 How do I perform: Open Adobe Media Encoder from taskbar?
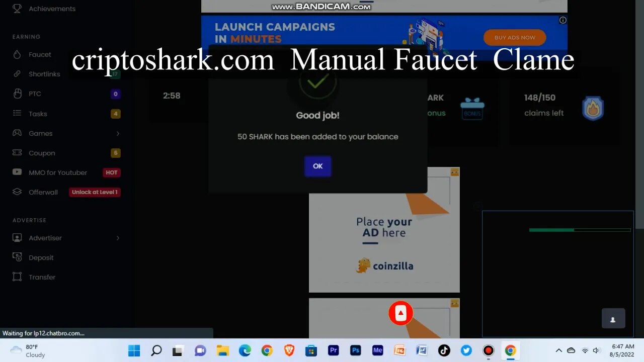pos(378,350)
